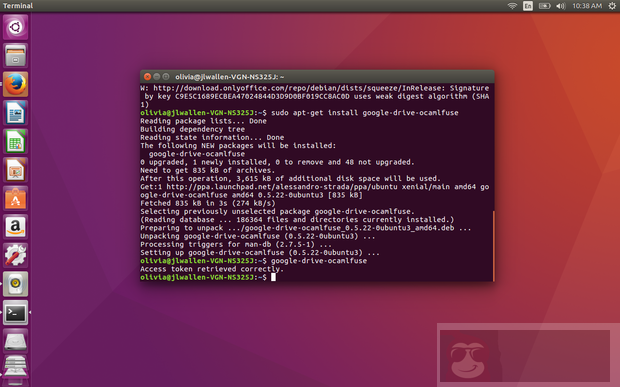This screenshot has height=387, width=620.
Task: Launch Firefox web browser
Action: [15, 84]
